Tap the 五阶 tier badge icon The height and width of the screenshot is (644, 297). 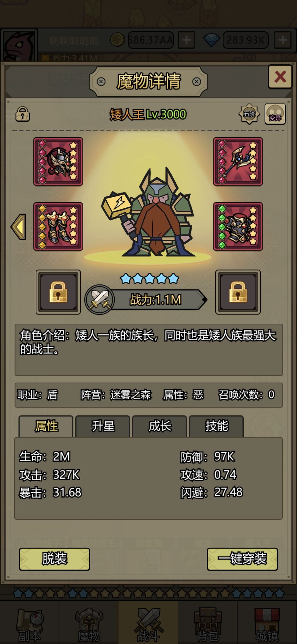pos(249,114)
